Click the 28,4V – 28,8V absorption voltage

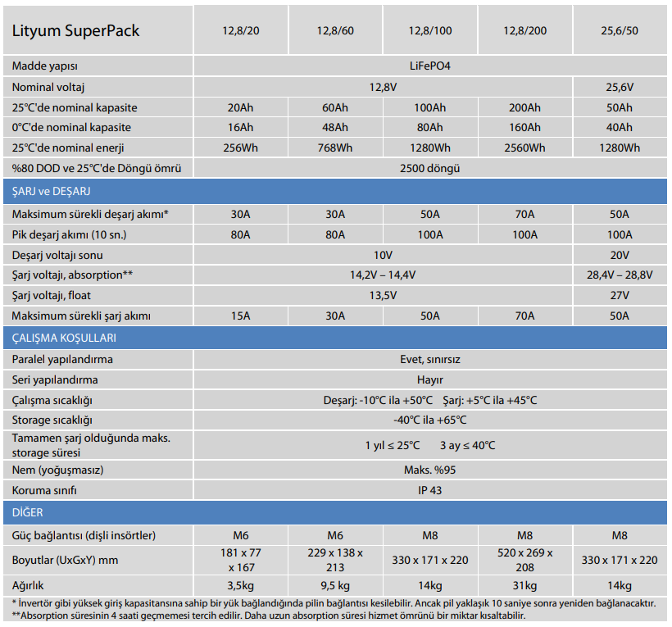[x=619, y=275]
